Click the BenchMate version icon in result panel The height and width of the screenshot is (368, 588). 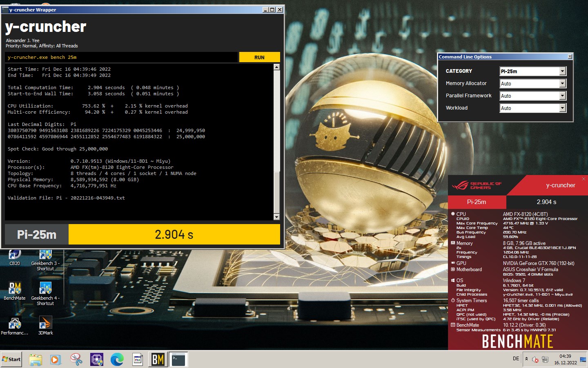(x=453, y=325)
